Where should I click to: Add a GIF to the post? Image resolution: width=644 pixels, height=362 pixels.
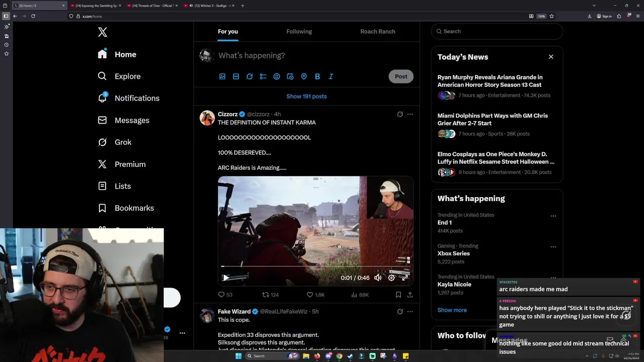click(x=236, y=76)
